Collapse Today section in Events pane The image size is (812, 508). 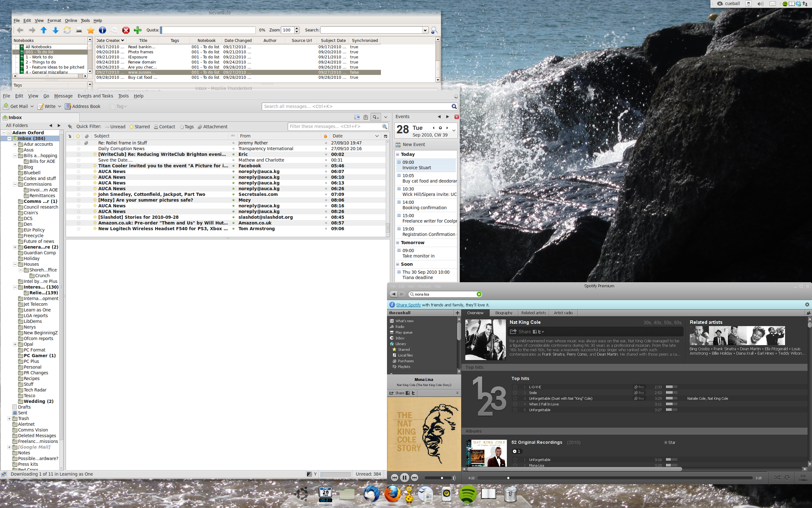tap(398, 154)
